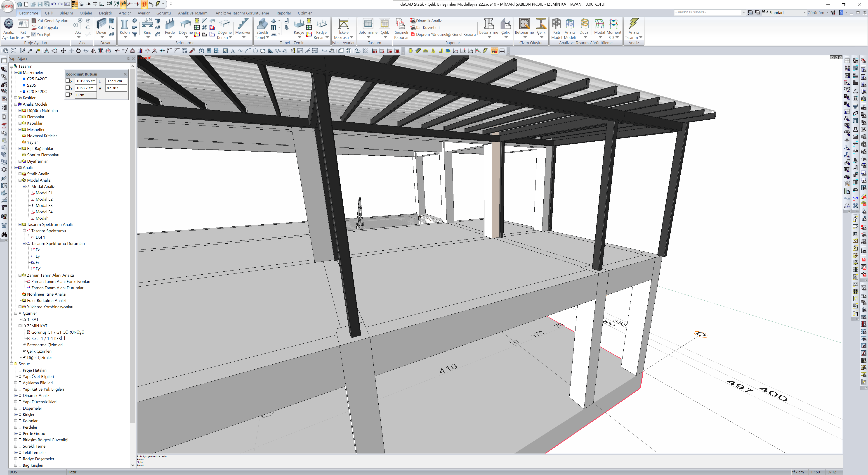Viewport: 868px width, 475px height.
Task: Check the Z coordinate lock box
Action: coord(68,95)
